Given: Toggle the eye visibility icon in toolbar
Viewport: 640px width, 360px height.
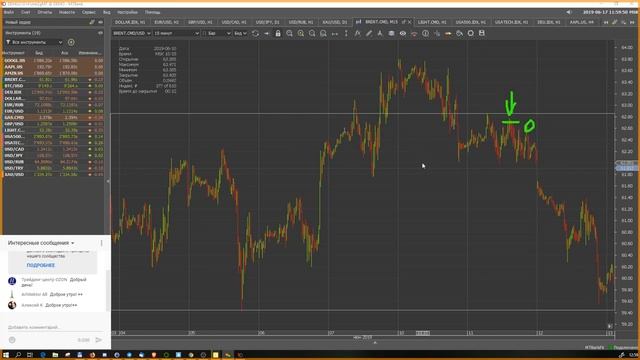Looking at the screenshot, I should pos(403,33).
